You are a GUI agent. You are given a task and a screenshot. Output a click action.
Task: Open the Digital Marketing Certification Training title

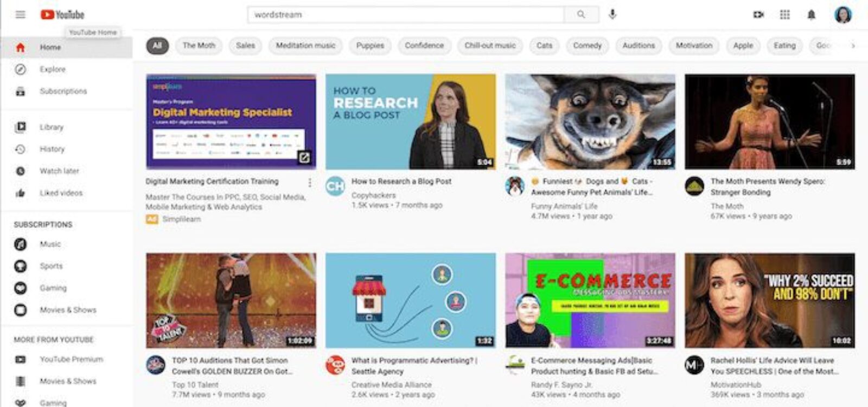212,182
